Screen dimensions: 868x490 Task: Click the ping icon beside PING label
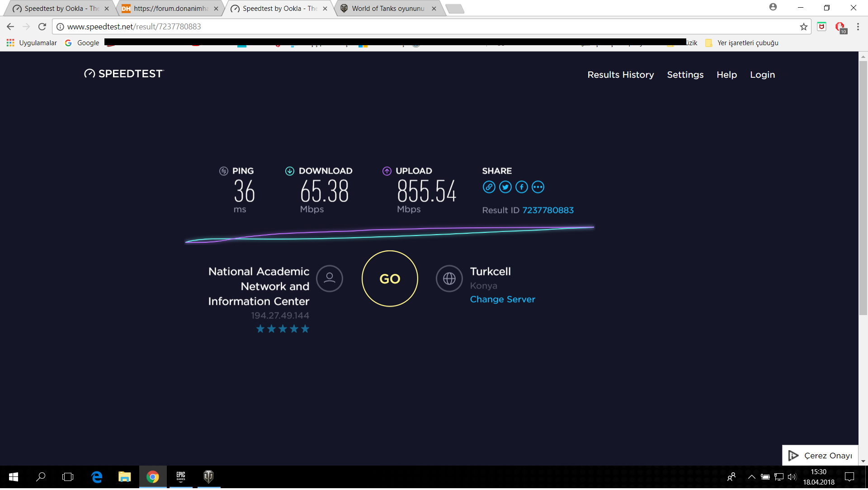point(223,171)
